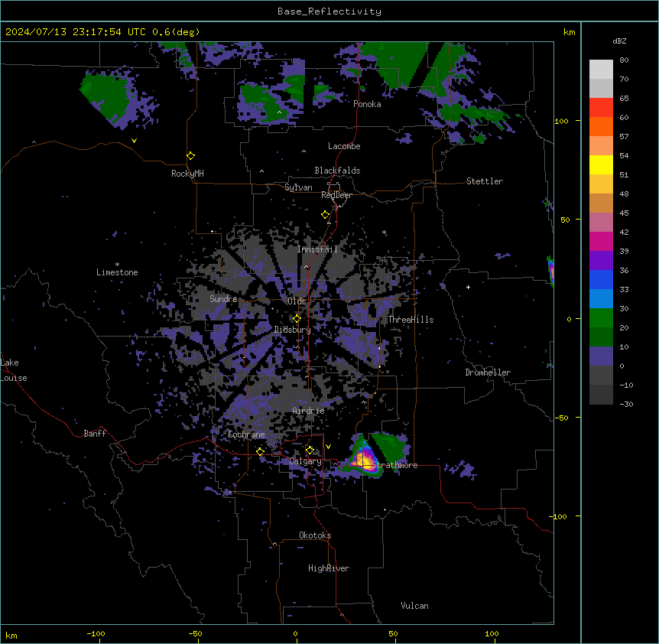The image size is (659, 644).
Task: Click the Lake Louise label
Action: [x=14, y=370]
